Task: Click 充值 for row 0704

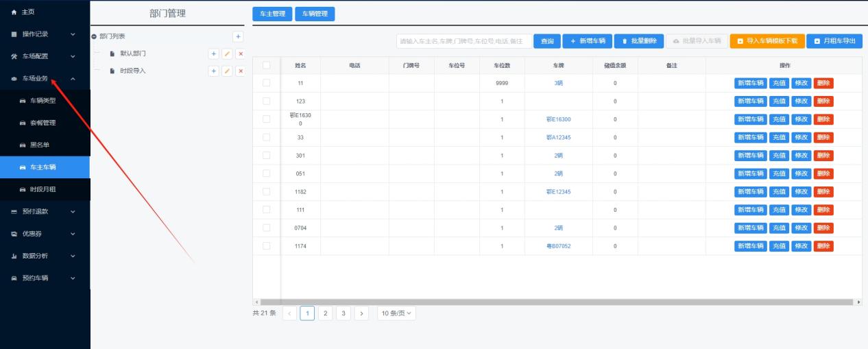Action: [x=779, y=228]
